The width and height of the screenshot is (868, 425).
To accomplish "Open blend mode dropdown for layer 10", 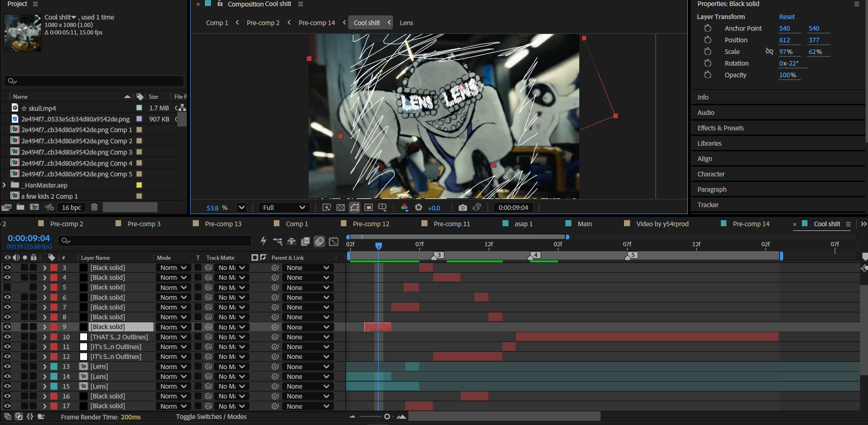I will click(x=173, y=337).
